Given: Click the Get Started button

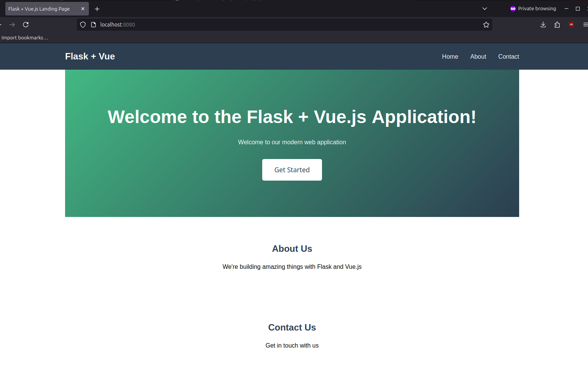Looking at the screenshot, I should (292, 170).
